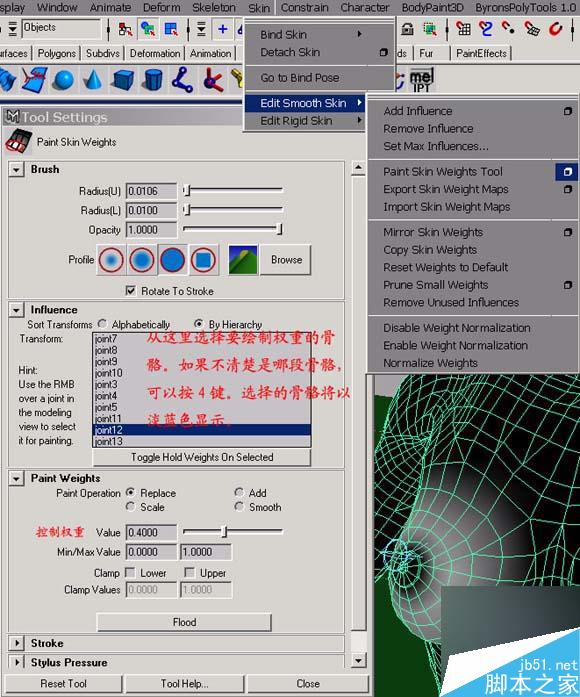The height and width of the screenshot is (697, 580).
Task: Expand the Stylus Pressure section
Action: [16, 662]
